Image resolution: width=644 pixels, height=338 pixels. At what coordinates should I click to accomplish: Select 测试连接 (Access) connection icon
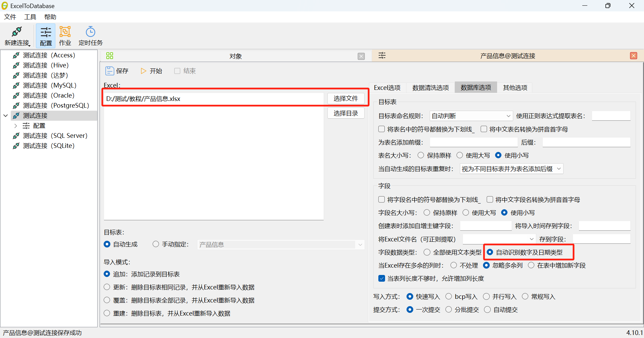click(16, 55)
